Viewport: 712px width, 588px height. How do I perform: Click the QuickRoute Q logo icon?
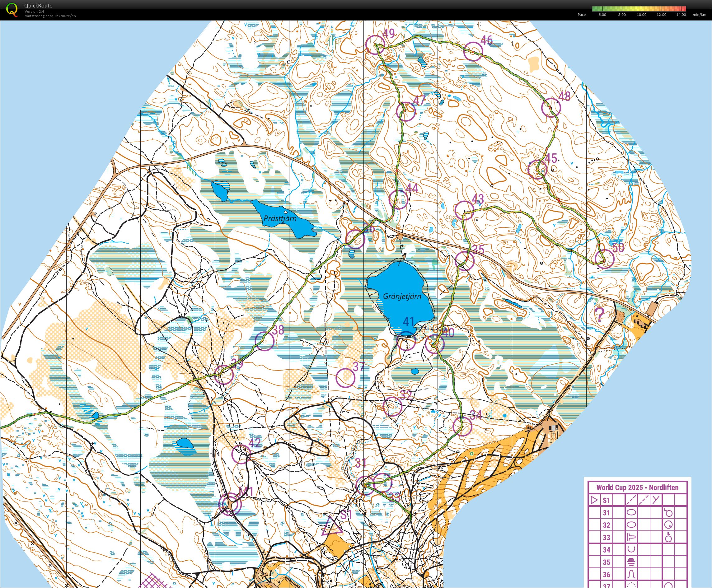pyautogui.click(x=12, y=9)
